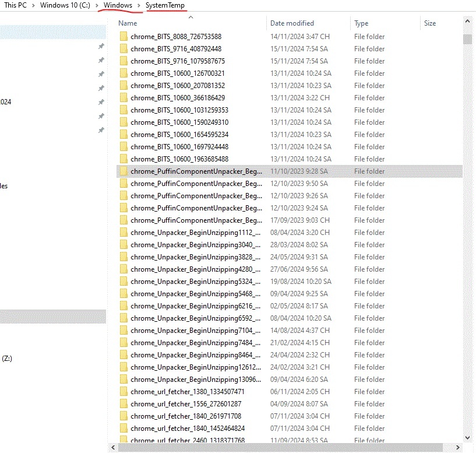Select folder icon of chrome_BITS_10600_1963685488
Image resolution: width=476 pixels, height=453 pixels.
(124, 159)
